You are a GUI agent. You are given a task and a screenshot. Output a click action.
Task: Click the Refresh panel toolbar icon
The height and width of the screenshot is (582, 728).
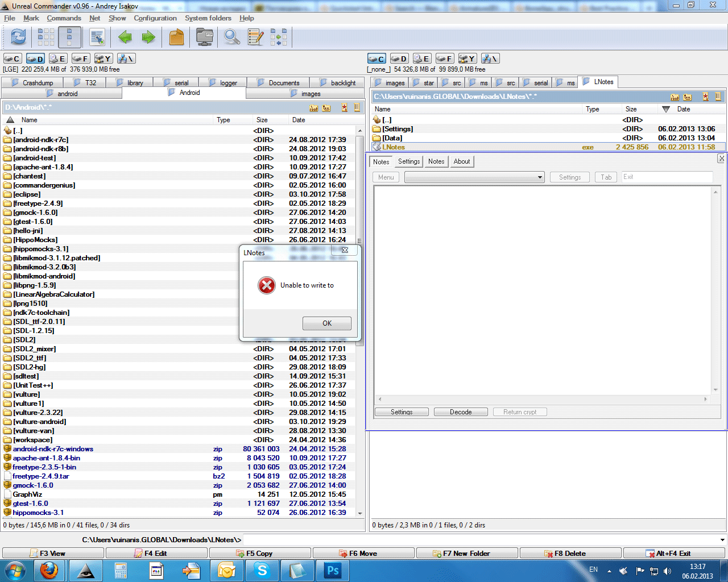pyautogui.click(x=18, y=37)
